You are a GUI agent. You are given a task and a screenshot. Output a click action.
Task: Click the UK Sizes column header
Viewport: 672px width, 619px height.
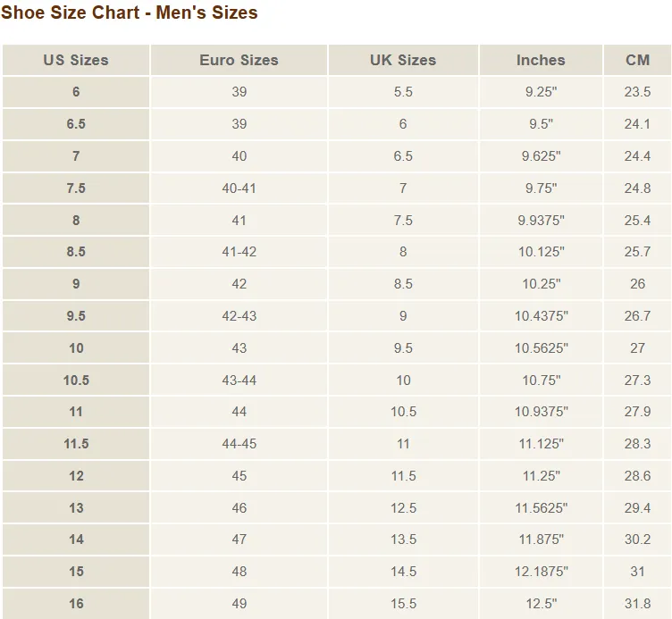click(x=403, y=60)
